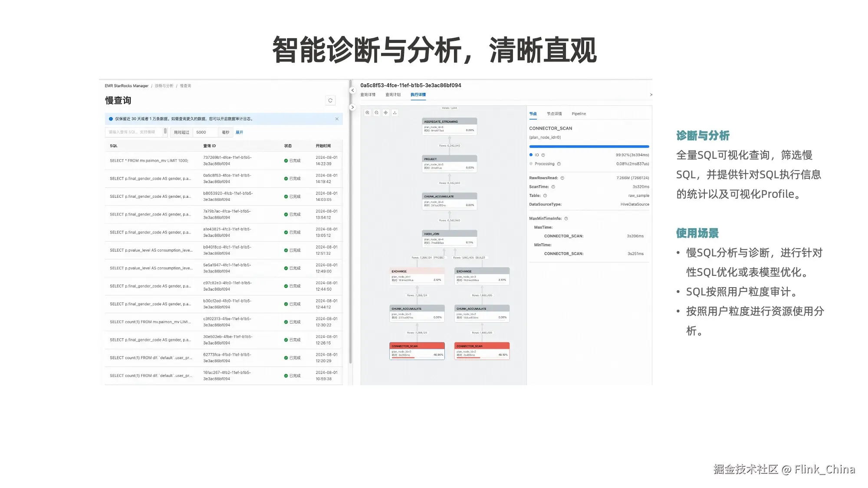Dismiss the blue 30-day retention notice
Image resolution: width=868 pixels, height=488 pixels.
coord(337,119)
